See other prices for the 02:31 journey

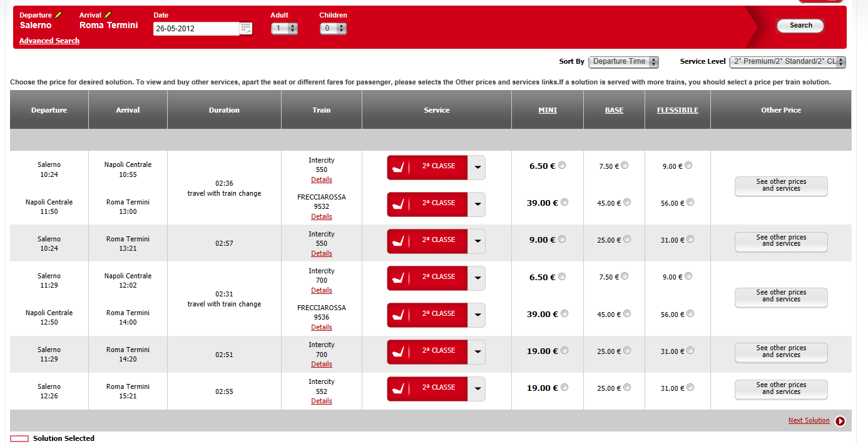point(781,297)
